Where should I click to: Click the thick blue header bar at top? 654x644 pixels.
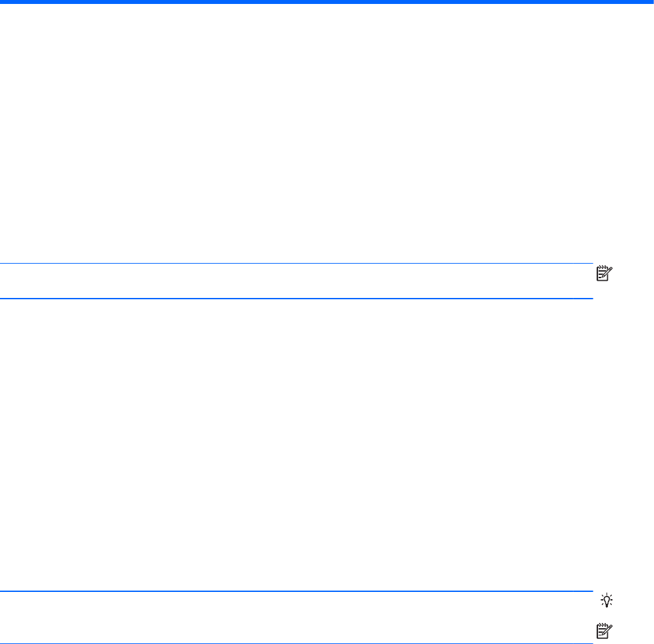click(327, 2)
